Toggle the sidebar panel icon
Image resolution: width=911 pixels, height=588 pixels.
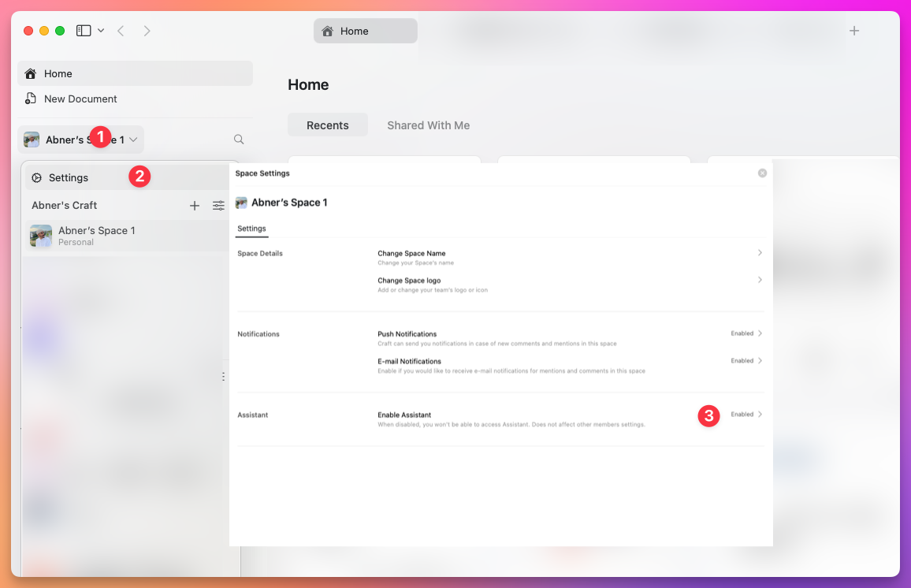pos(84,31)
